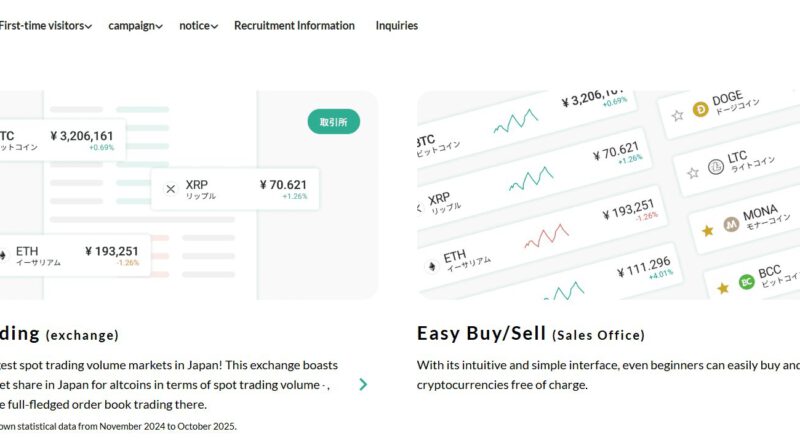Unfavorite MONA using its gold star
Screen dimensions: 800x445
point(707,231)
